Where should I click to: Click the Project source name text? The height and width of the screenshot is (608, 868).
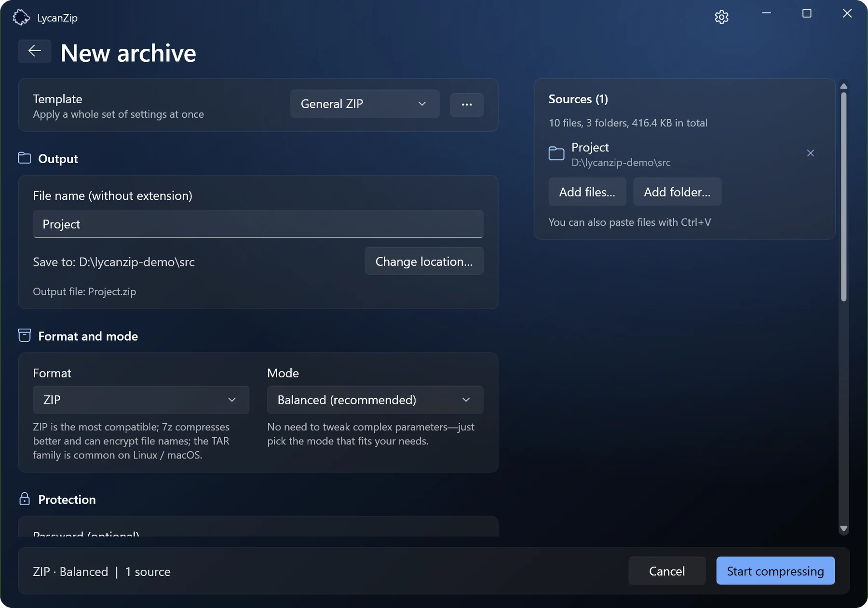coord(590,147)
